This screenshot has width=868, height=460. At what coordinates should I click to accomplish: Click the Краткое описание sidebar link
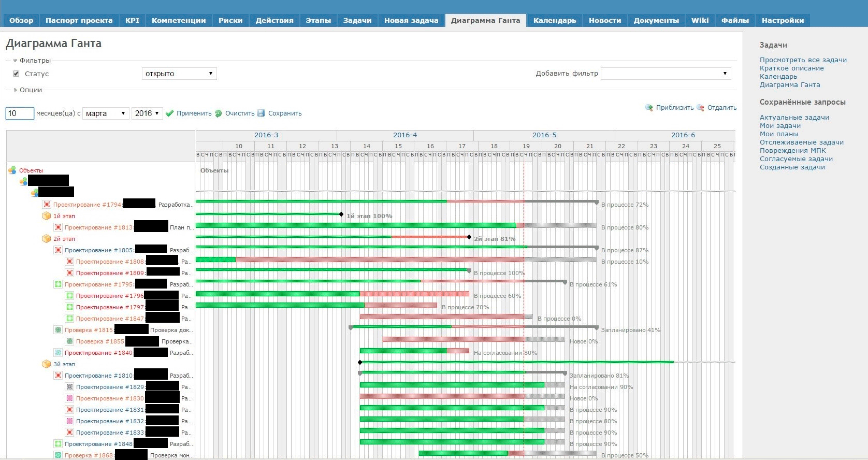(792, 68)
